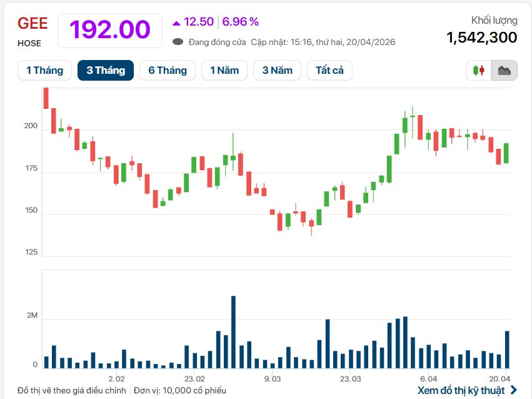532x399 pixels.
Task: Show all data with Tất cả
Action: click(329, 71)
